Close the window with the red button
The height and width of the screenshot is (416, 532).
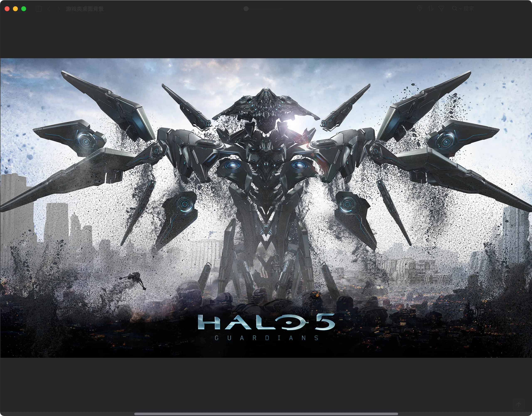[7, 9]
